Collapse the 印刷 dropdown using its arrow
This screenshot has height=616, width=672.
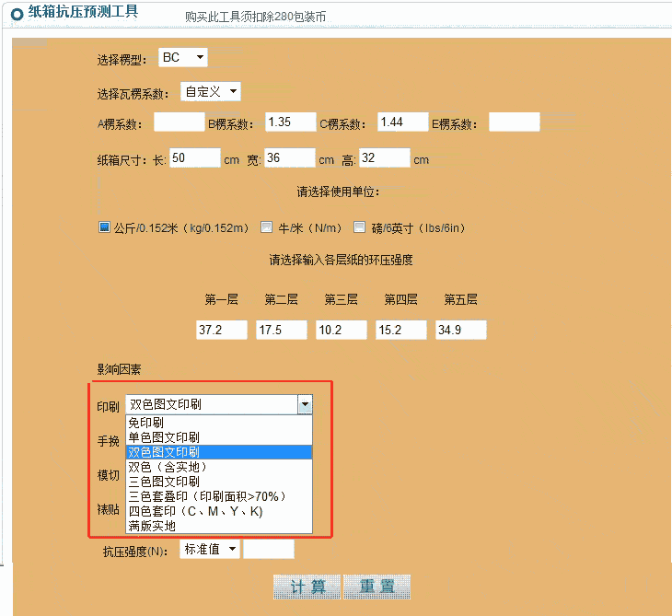pos(305,404)
